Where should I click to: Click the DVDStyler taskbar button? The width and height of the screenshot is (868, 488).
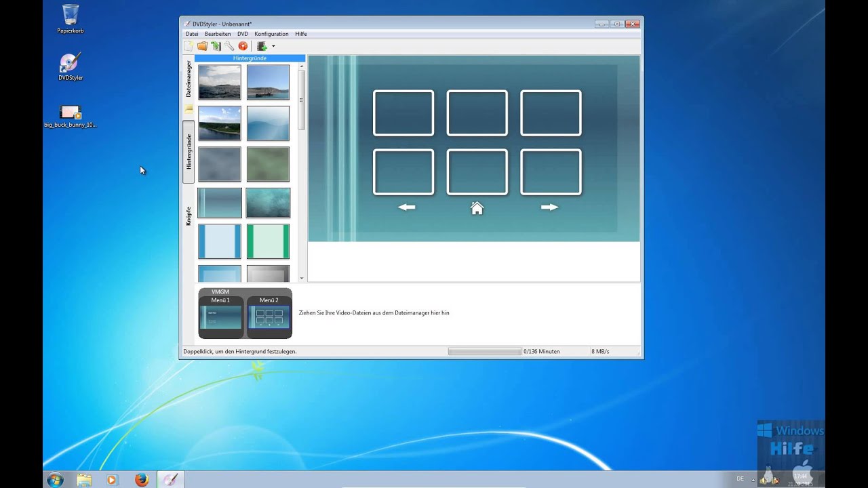click(x=170, y=480)
